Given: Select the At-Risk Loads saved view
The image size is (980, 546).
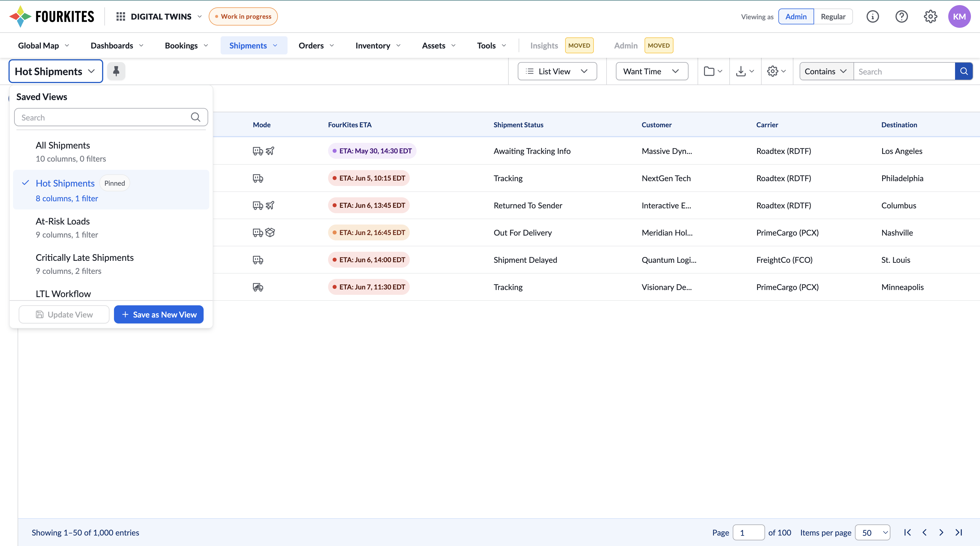Looking at the screenshot, I should 111,228.
